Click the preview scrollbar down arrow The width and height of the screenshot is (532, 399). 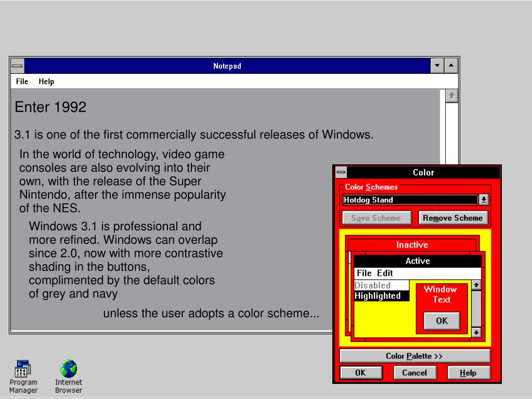476,332
